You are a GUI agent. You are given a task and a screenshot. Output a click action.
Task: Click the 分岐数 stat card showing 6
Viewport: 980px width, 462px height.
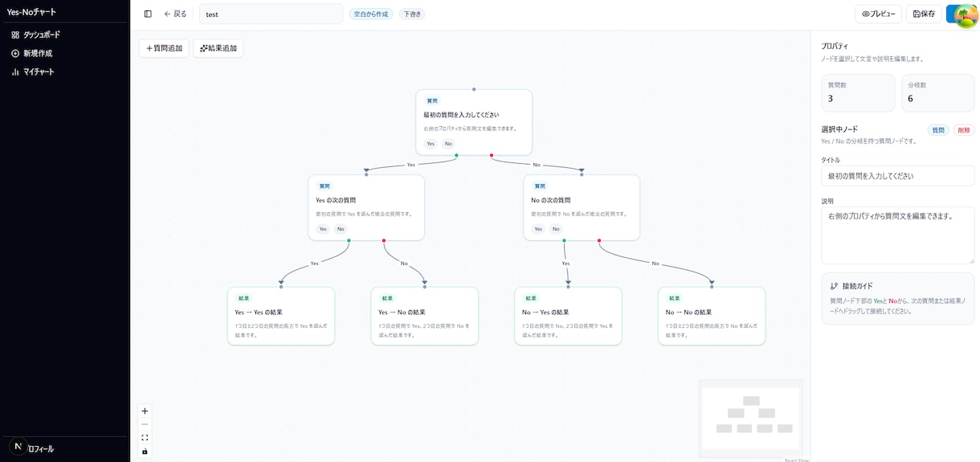point(937,93)
